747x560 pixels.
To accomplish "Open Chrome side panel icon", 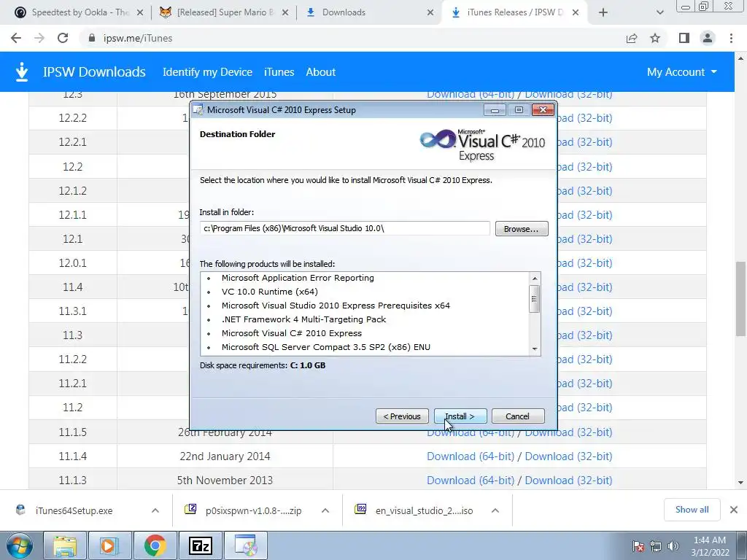I will 684,38.
